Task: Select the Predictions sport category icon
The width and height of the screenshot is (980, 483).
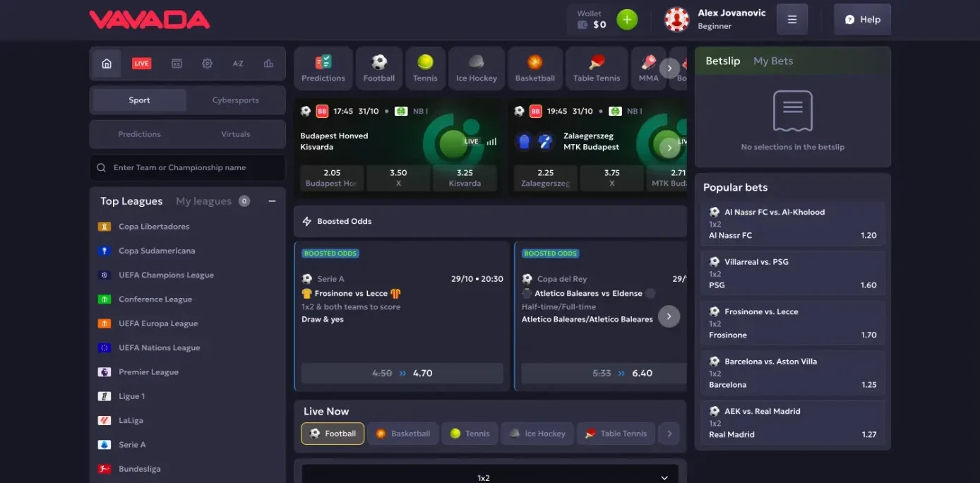Action: (x=323, y=68)
